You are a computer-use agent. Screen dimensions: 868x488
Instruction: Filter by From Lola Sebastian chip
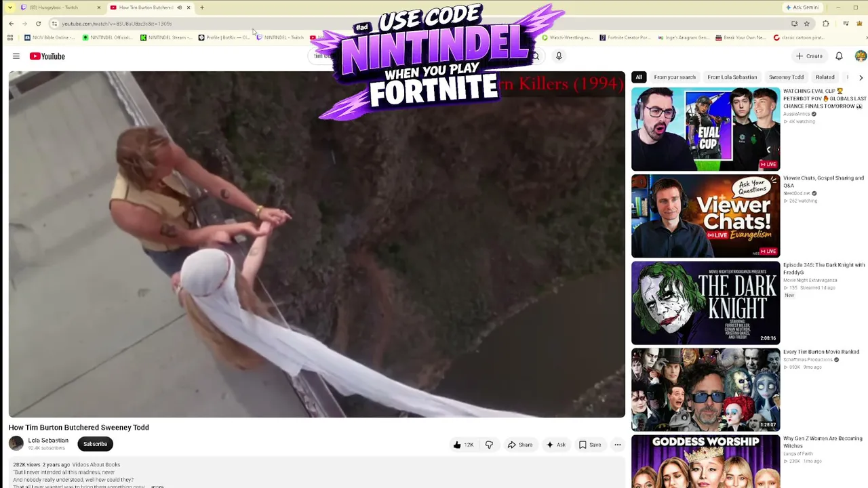(x=732, y=77)
